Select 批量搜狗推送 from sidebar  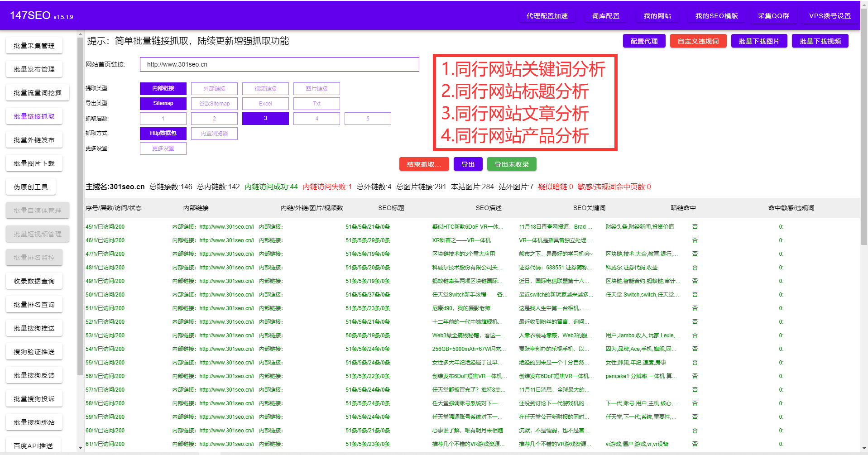[x=34, y=328]
